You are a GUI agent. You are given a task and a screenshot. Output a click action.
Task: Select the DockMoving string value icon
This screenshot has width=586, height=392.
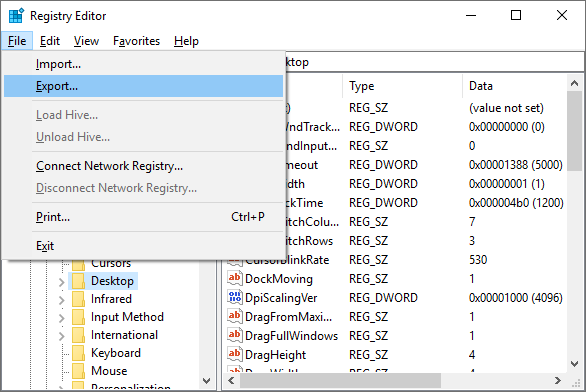pos(234,278)
